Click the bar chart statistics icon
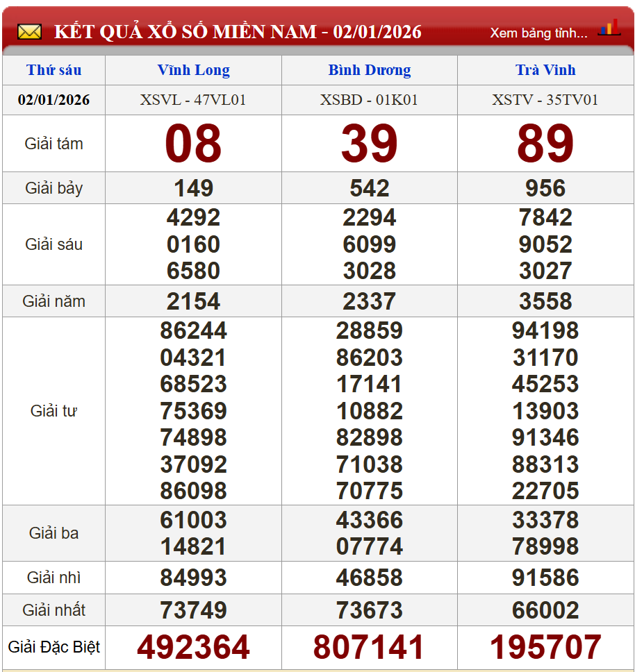 [x=609, y=28]
